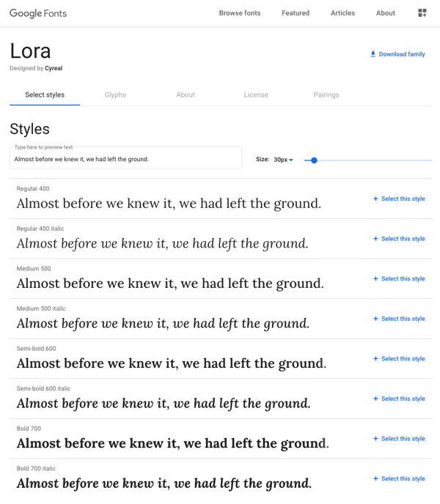Open the Cyreal designer link

[x=54, y=69]
